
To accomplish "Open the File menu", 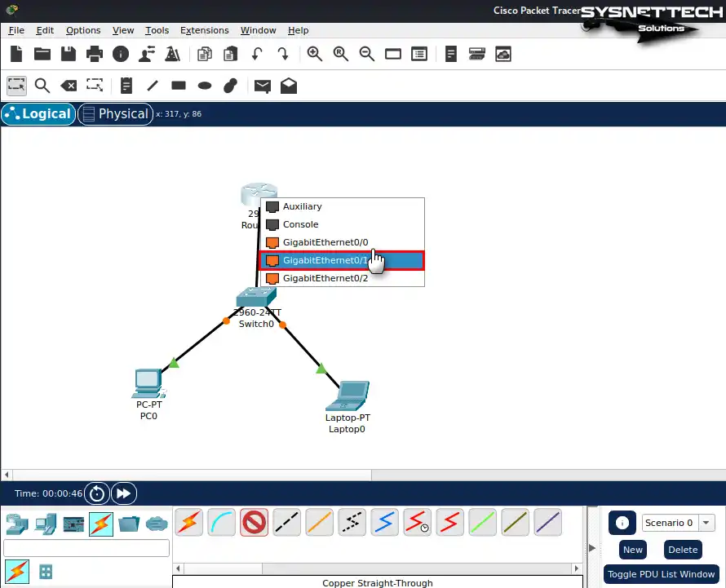I will click(x=16, y=30).
